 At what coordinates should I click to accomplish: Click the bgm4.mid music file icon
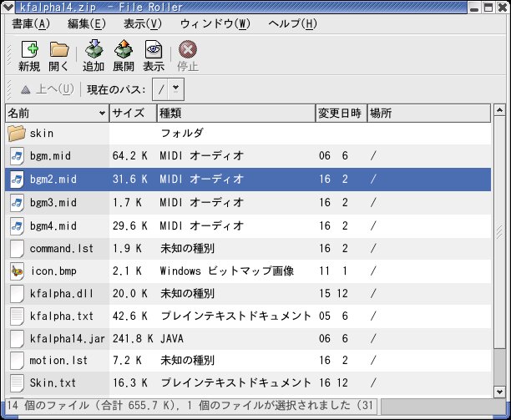pyautogui.click(x=17, y=226)
